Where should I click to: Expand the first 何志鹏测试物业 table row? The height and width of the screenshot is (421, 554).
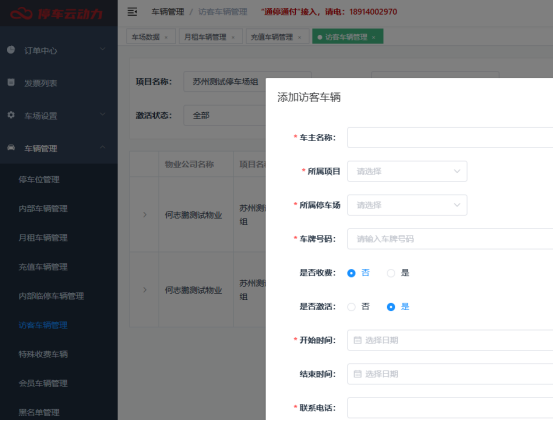point(145,215)
